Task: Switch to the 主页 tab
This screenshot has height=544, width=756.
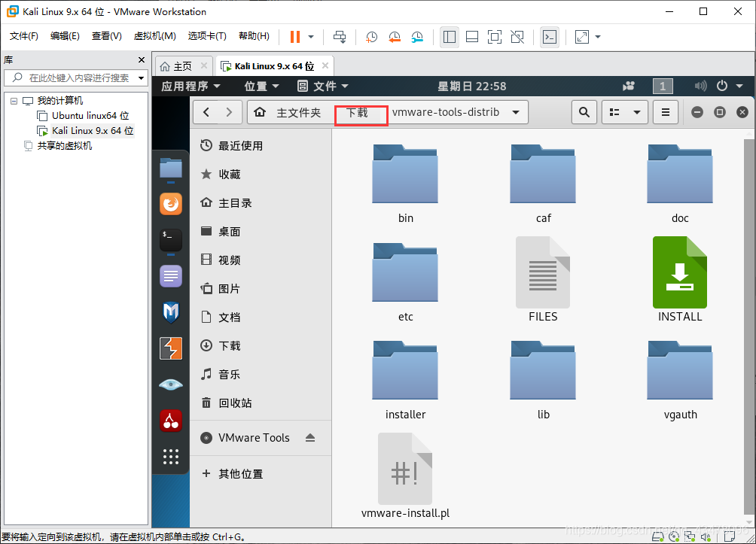Action: coord(183,65)
